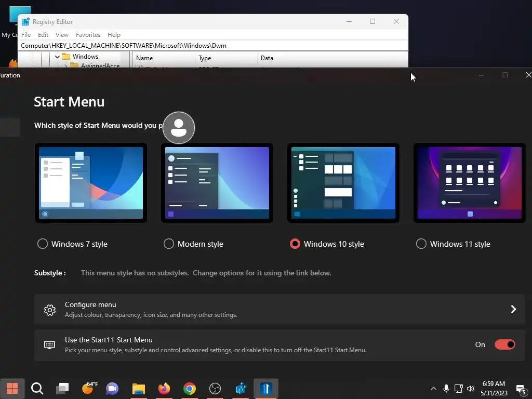Click the Registry Editor title bar app icon
The width and height of the screenshot is (532, 399).
pos(25,22)
